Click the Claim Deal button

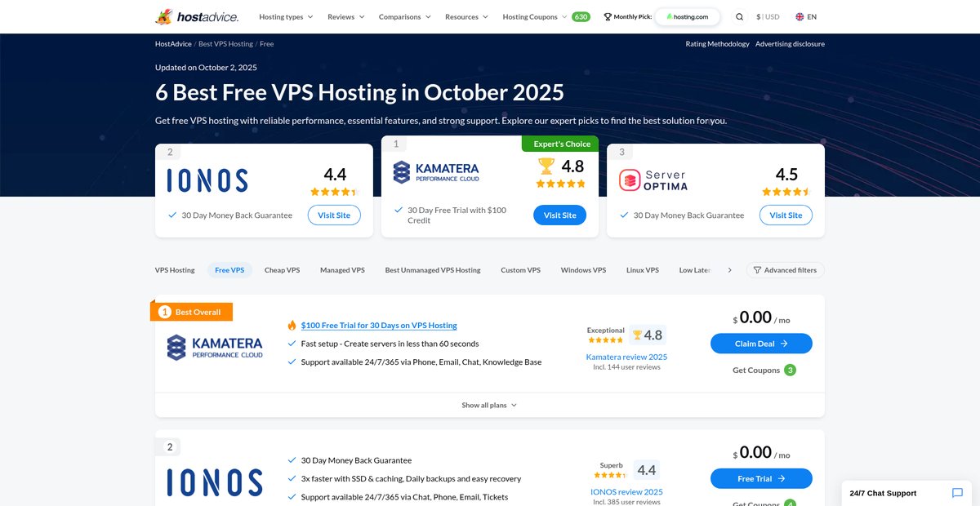pos(761,344)
